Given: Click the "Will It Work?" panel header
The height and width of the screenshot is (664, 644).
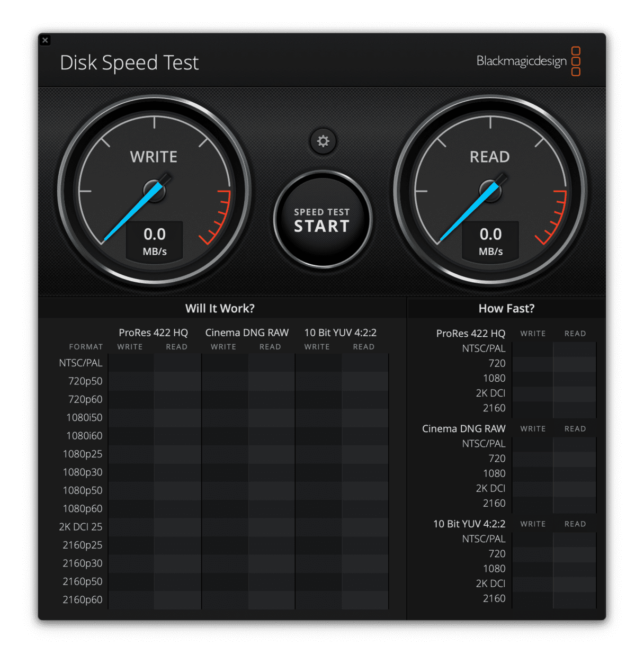Looking at the screenshot, I should [x=220, y=308].
